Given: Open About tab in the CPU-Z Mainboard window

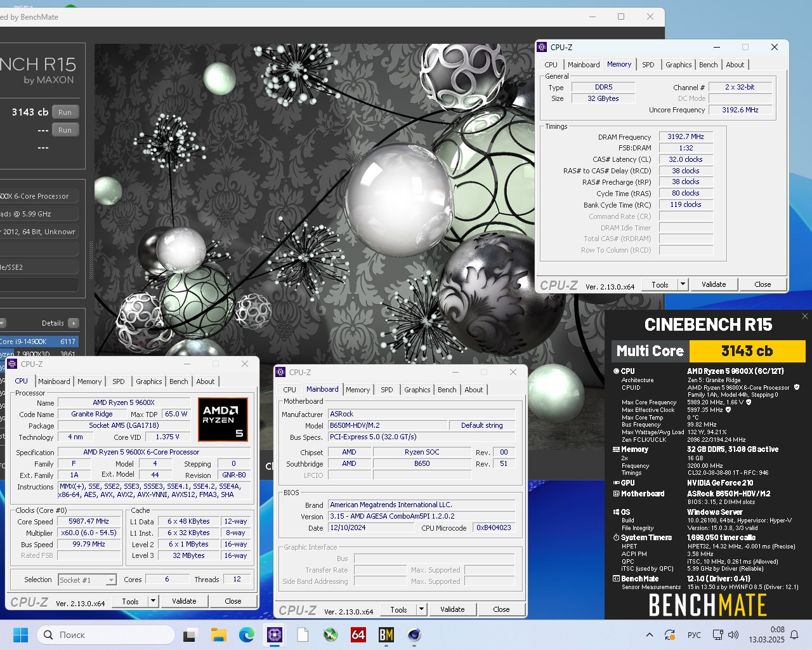Looking at the screenshot, I should (473, 390).
